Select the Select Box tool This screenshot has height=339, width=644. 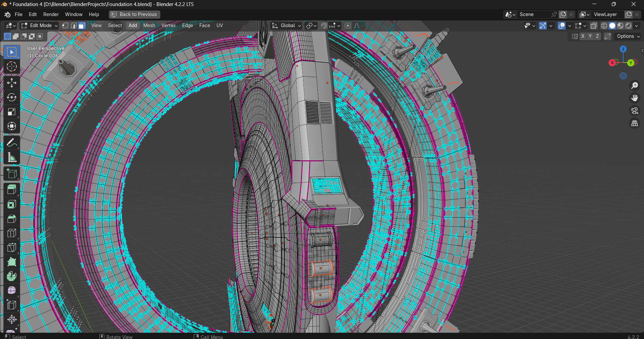pyautogui.click(x=12, y=52)
